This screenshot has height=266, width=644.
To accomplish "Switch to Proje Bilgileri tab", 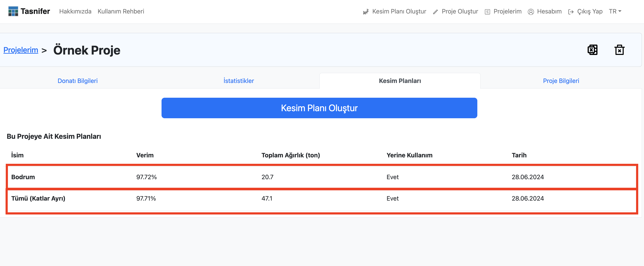I will 561,81.
